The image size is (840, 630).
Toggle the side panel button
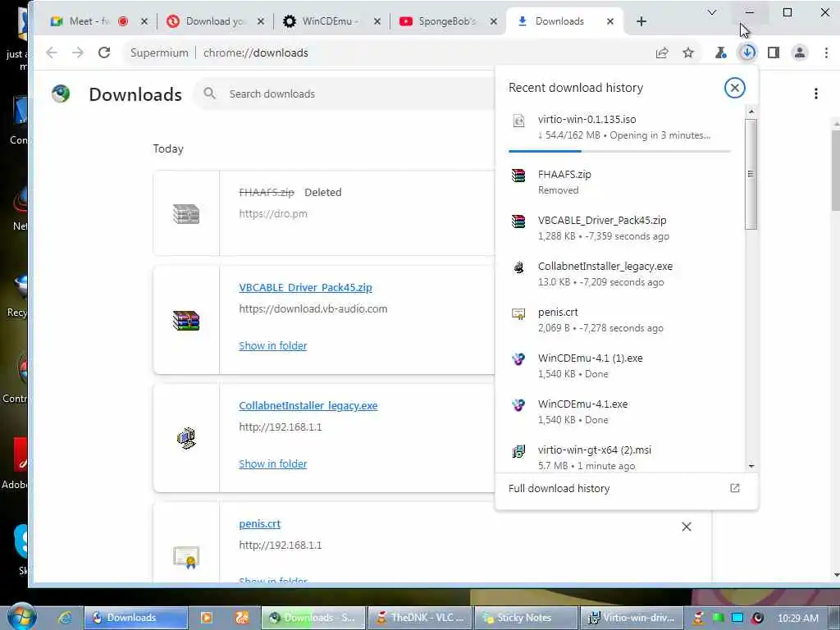(x=774, y=52)
